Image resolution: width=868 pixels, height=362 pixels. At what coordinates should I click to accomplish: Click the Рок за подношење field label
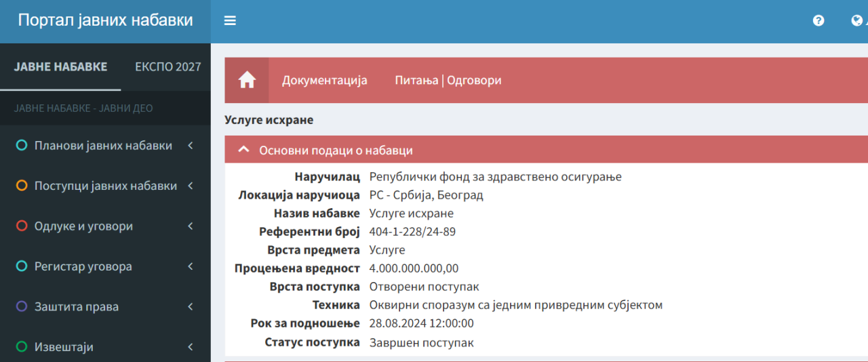(x=305, y=323)
